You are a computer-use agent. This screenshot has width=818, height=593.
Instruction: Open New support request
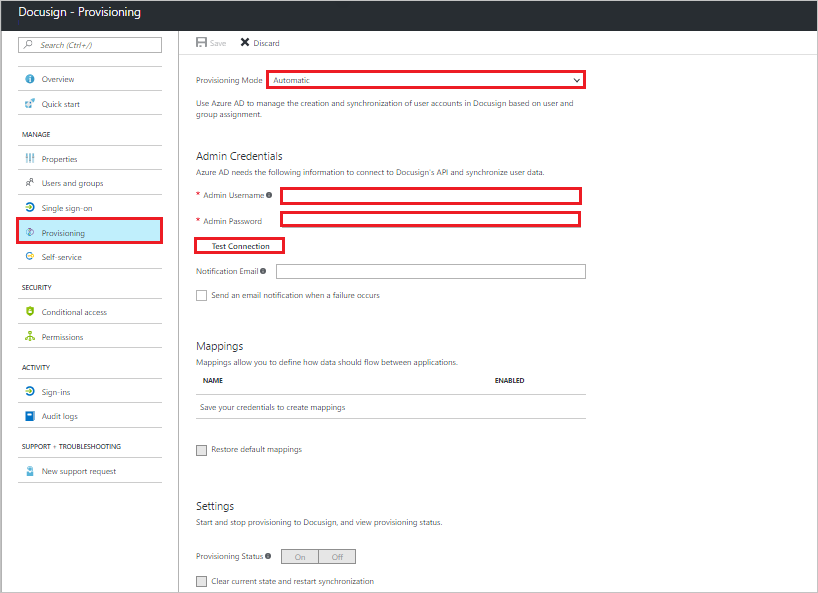32,471
